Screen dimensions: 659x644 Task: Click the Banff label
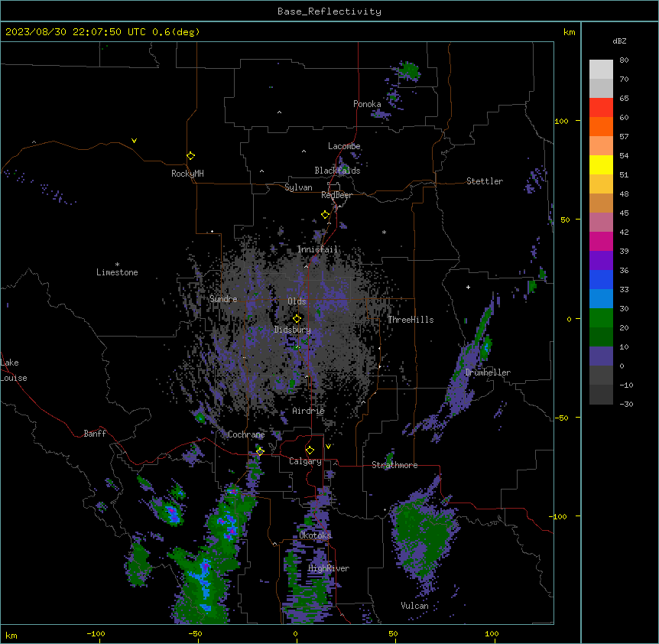click(x=95, y=434)
